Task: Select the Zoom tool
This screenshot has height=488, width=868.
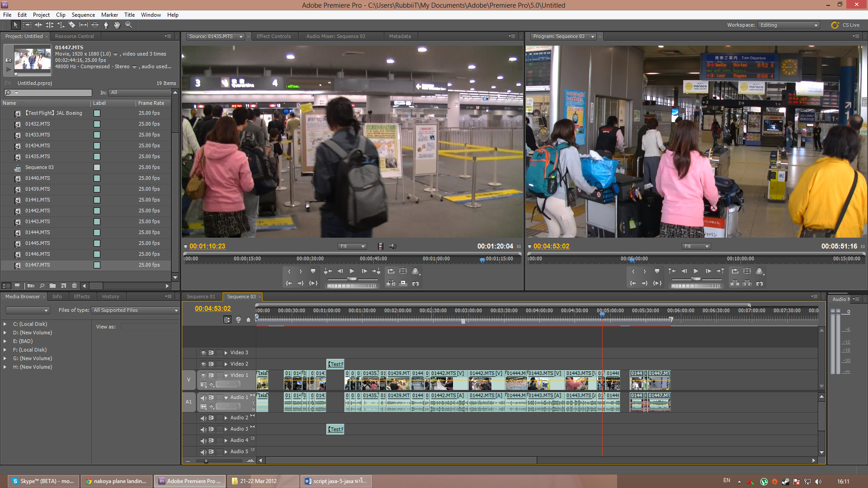Action: coord(128,25)
